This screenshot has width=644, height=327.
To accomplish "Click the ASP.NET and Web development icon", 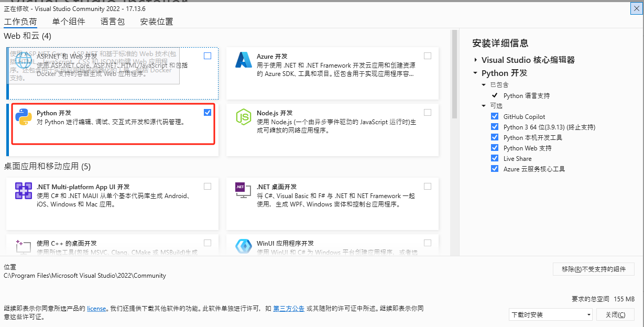I will pyautogui.click(x=24, y=61).
